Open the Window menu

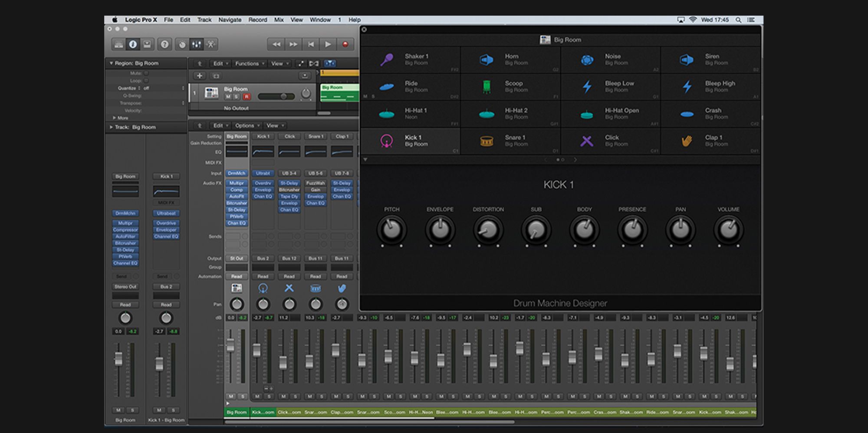click(320, 20)
